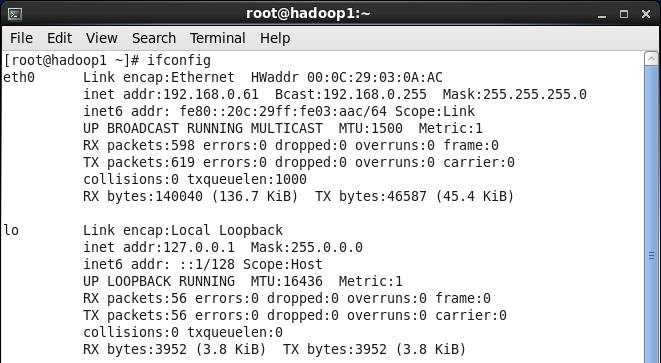This screenshot has width=661, height=363.
Task: Open the File menu
Action: click(x=21, y=38)
